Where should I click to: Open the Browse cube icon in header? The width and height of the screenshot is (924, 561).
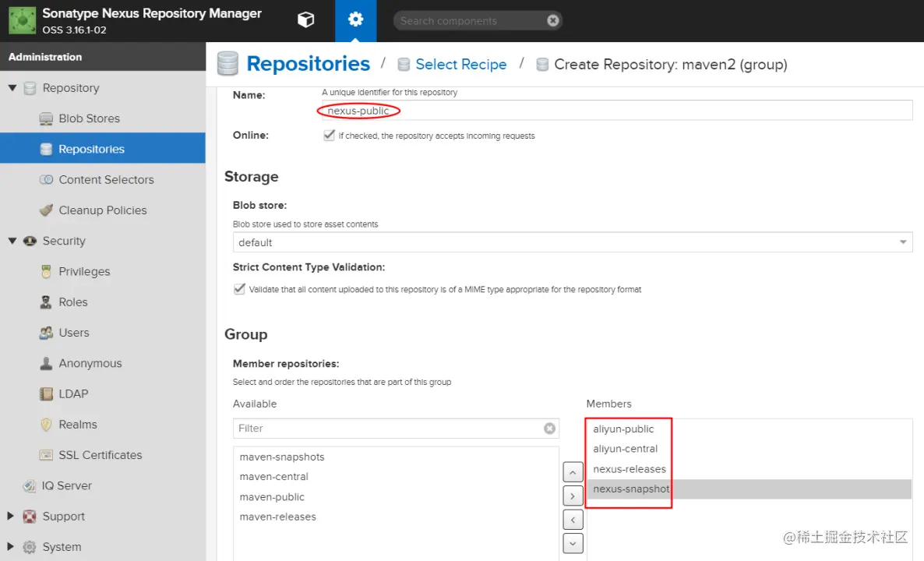[306, 20]
